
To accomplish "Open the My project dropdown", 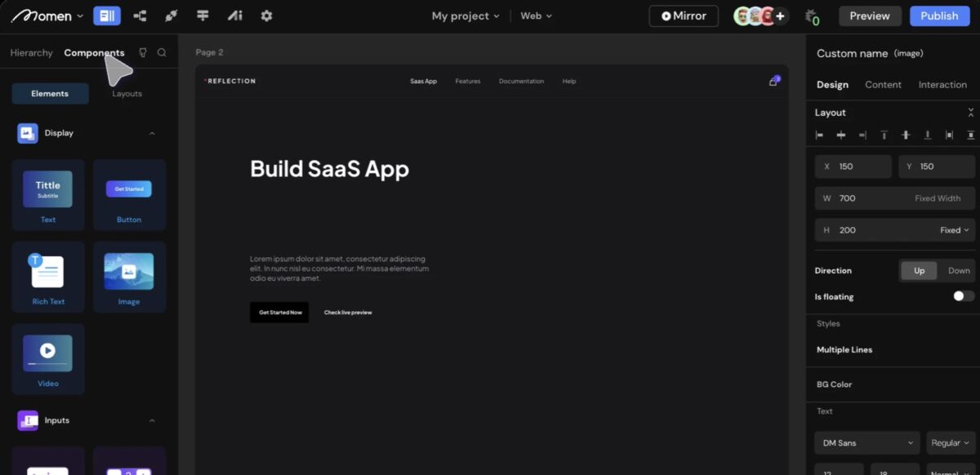I will click(x=465, y=16).
